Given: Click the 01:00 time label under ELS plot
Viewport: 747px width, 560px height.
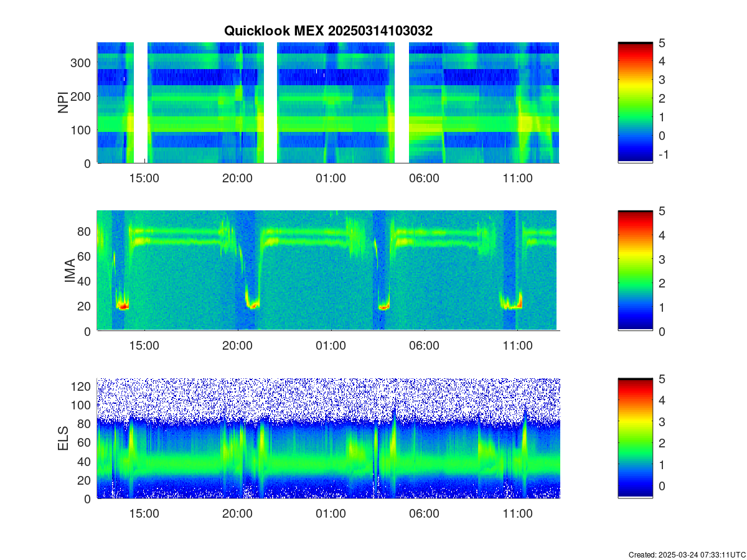Looking at the screenshot, I should tap(331, 514).
